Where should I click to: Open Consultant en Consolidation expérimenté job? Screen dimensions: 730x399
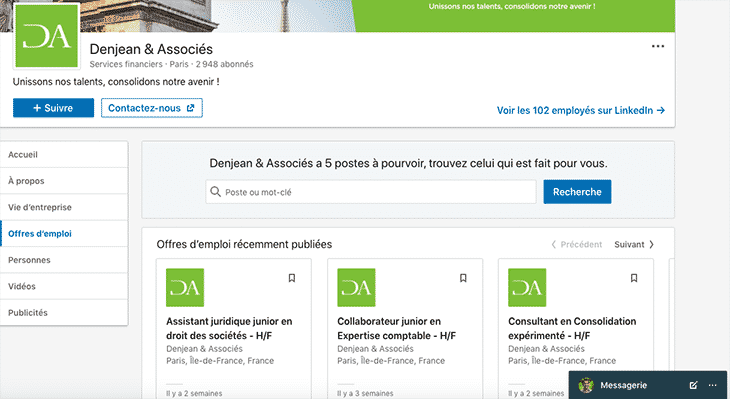pyautogui.click(x=572, y=328)
